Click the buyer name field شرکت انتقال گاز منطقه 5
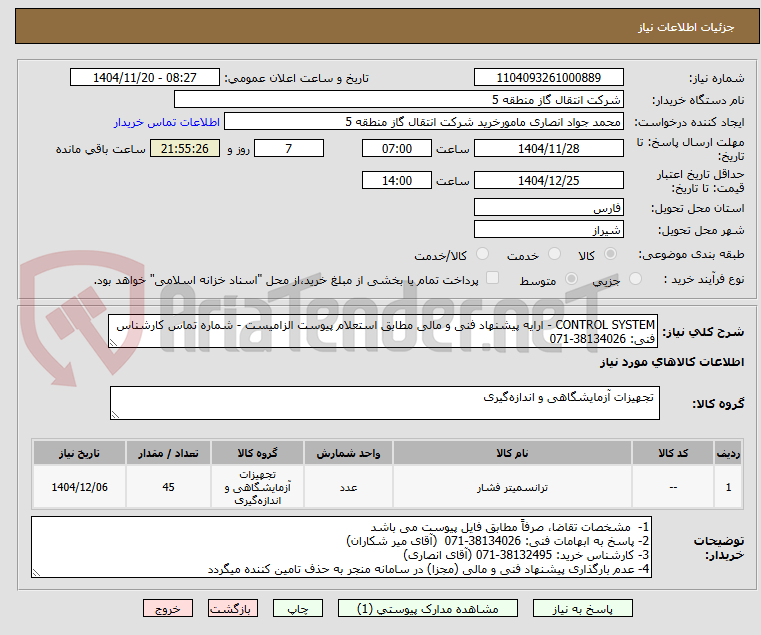The height and width of the screenshot is (635, 761). 399,100
